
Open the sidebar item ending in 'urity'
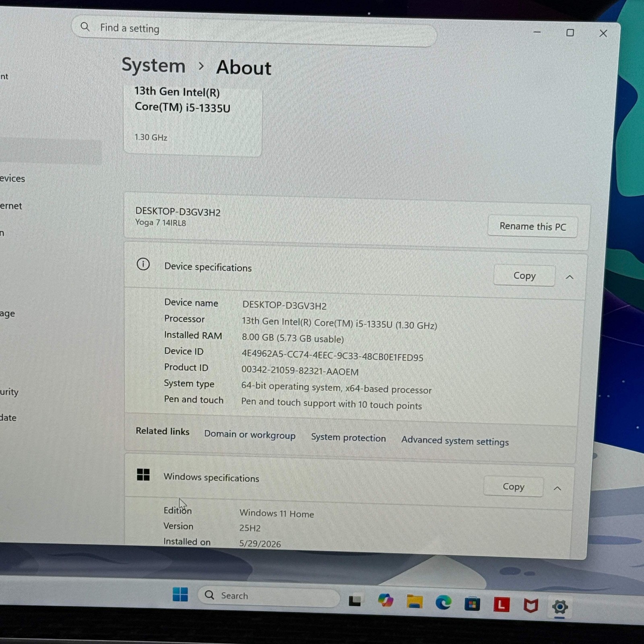(x=9, y=392)
